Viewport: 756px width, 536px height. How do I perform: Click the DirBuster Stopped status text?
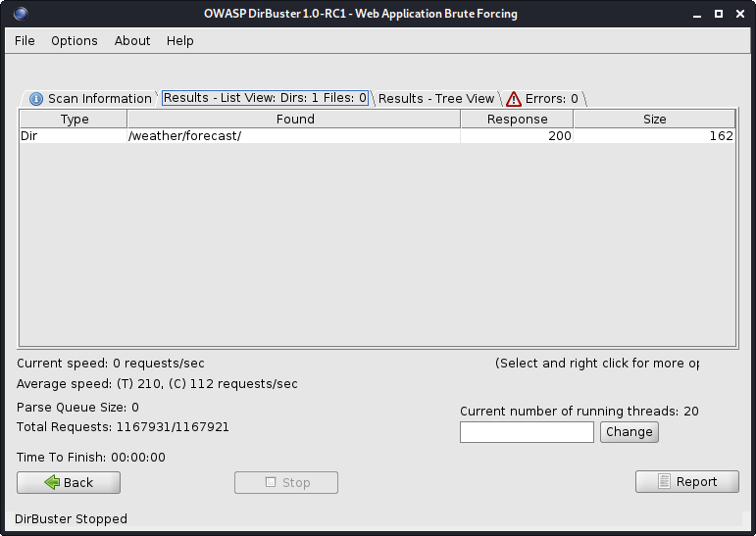click(x=71, y=518)
